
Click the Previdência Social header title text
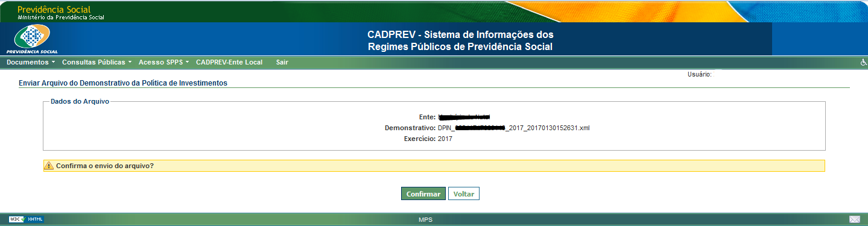pyautogui.click(x=54, y=10)
